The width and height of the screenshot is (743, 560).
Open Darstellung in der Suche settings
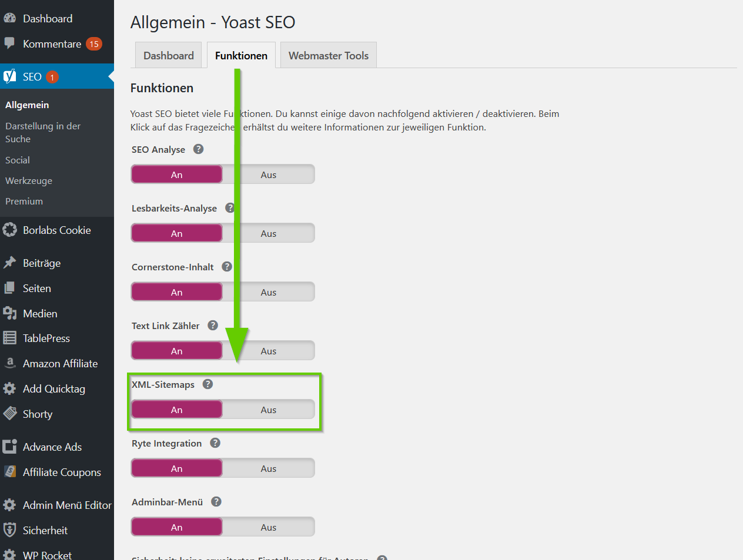(x=42, y=132)
